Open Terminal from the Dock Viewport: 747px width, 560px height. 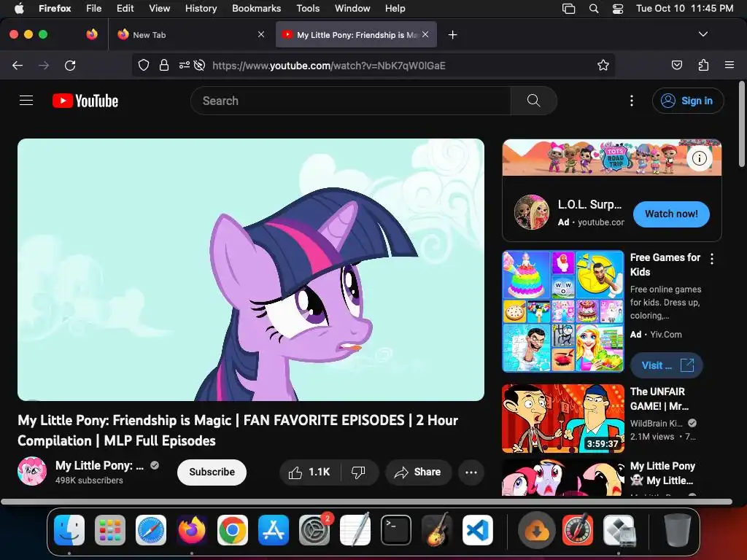(396, 530)
